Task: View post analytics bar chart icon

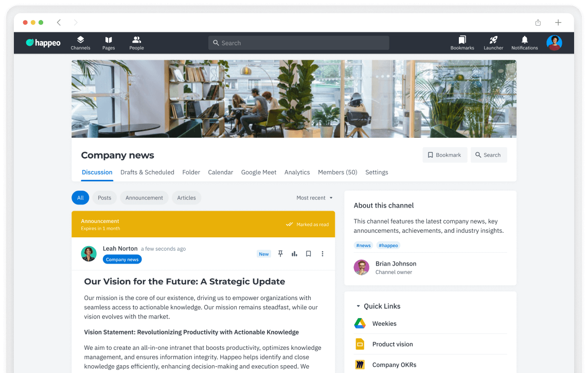Action: (x=294, y=254)
